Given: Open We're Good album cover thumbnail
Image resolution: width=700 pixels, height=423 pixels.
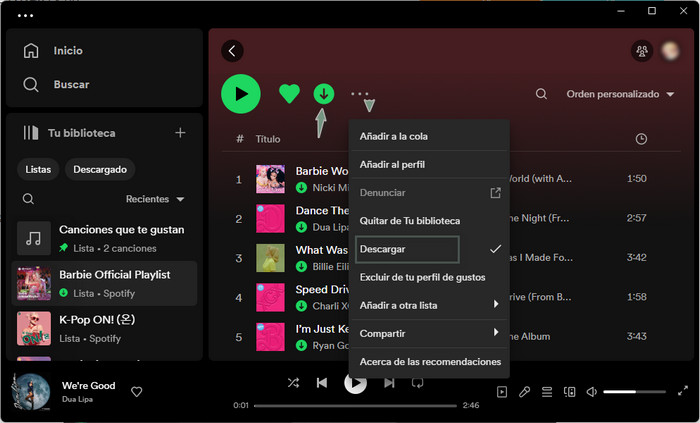Looking at the screenshot, I should pyautogui.click(x=30, y=391).
